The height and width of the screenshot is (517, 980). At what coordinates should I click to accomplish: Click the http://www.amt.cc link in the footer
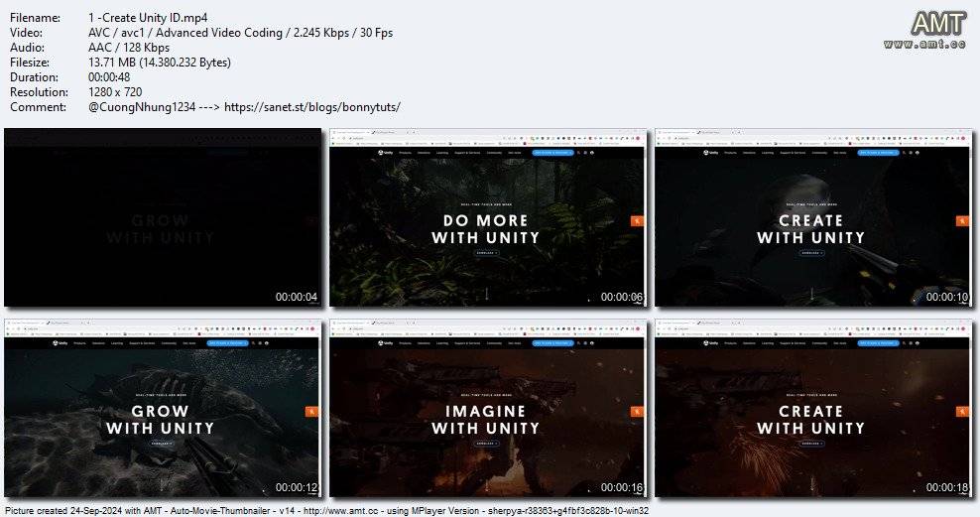pyautogui.click(x=338, y=511)
